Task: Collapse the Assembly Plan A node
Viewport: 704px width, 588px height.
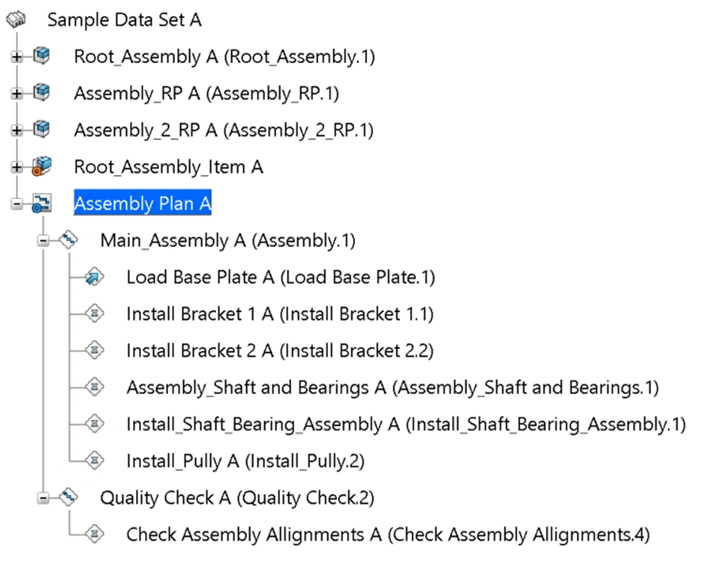Action: point(17,204)
